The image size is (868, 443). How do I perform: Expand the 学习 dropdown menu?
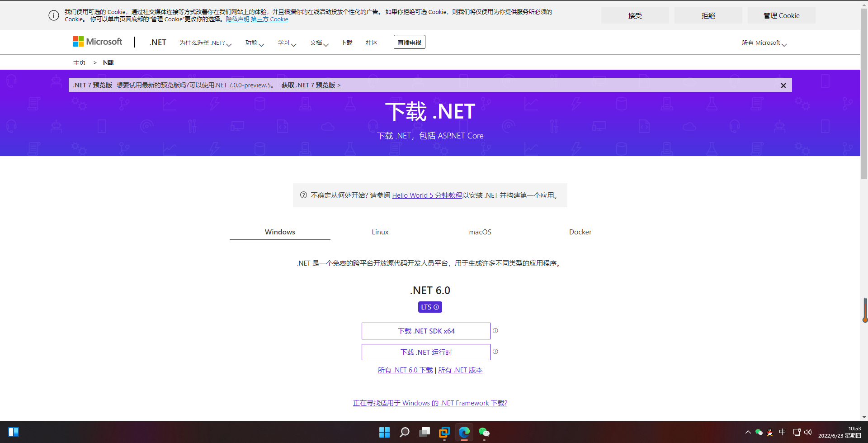pos(287,43)
